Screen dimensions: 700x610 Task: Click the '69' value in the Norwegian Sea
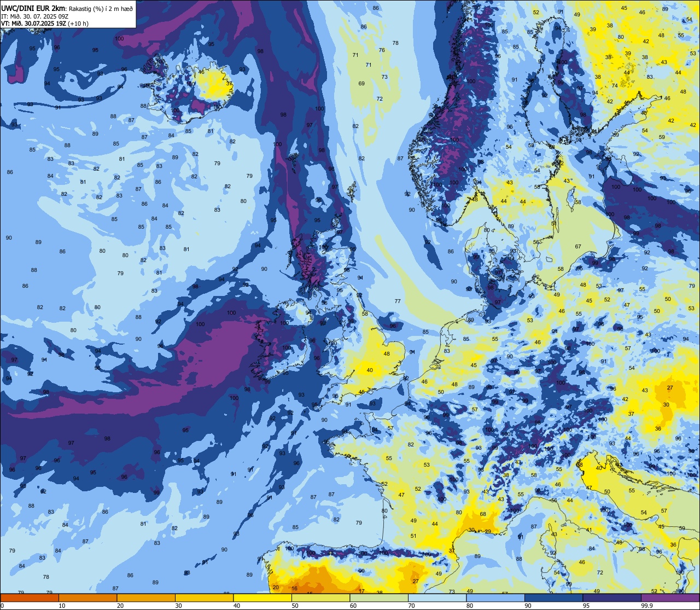point(361,84)
